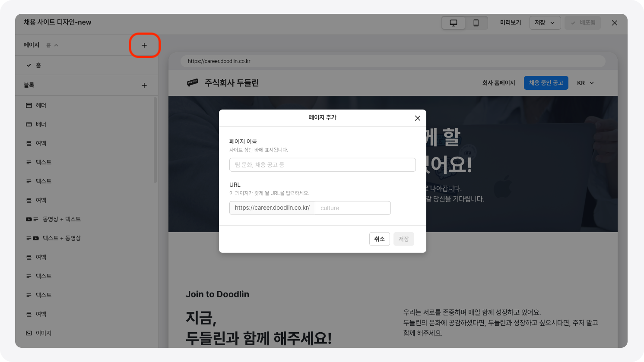
Task: Click the plus icon next to 블록
Action: click(x=144, y=85)
